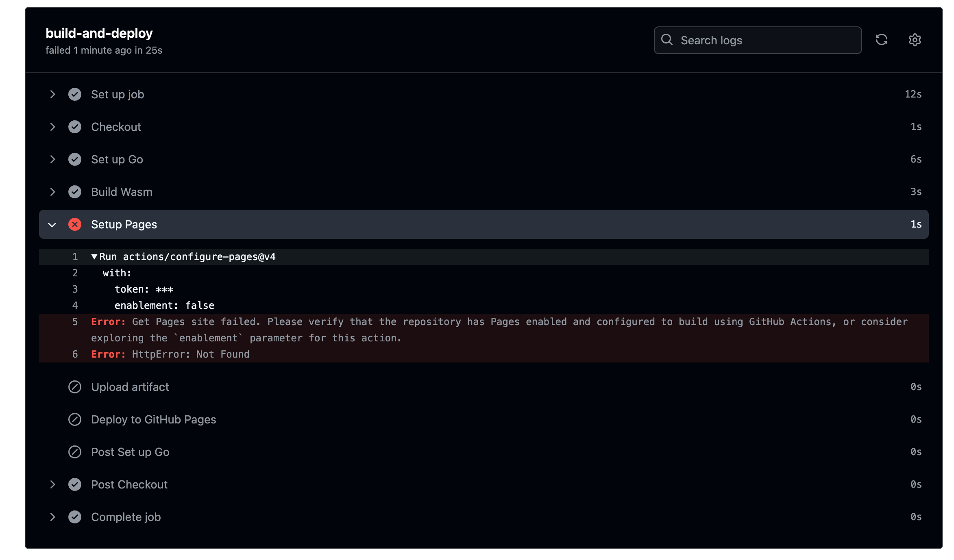The height and width of the screenshot is (560, 954).
Task: Click the magnifier icon in Search logs
Action: coord(667,40)
